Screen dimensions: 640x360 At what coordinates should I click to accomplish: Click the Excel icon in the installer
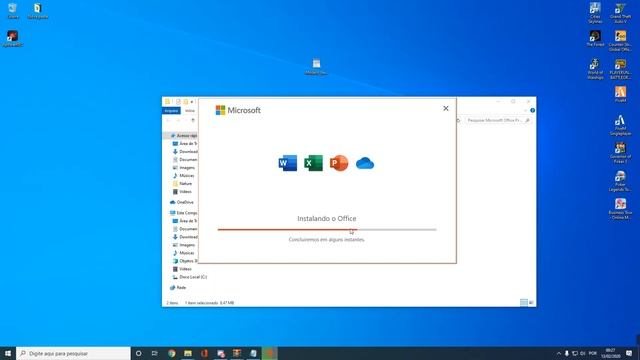click(313, 163)
